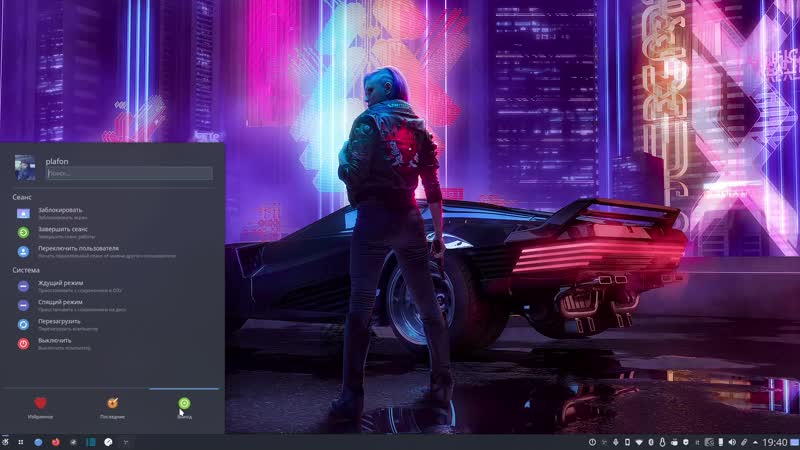Open the application launcher on the taskbar
This screenshot has height=450, width=800.
5,442
